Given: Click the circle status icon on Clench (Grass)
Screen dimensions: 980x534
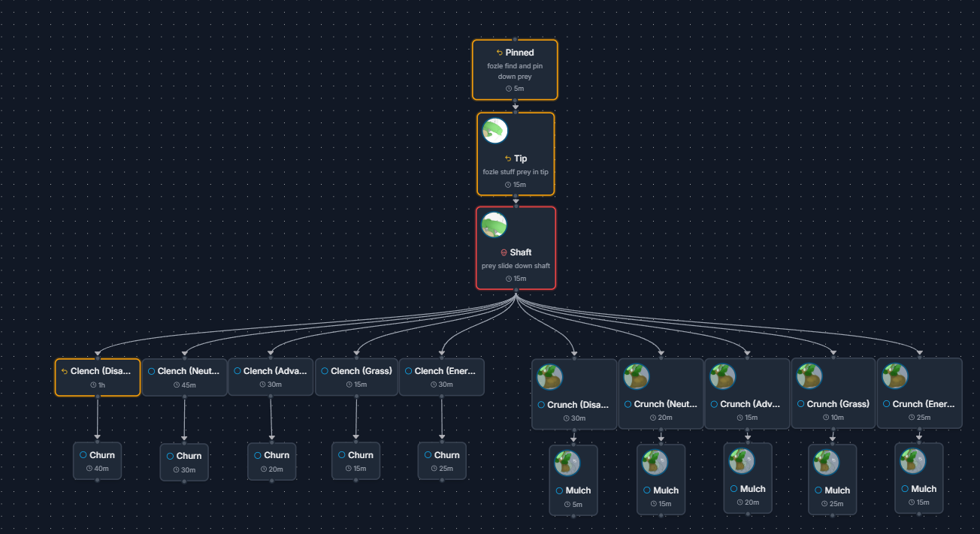Looking at the screenshot, I should pyautogui.click(x=325, y=371).
